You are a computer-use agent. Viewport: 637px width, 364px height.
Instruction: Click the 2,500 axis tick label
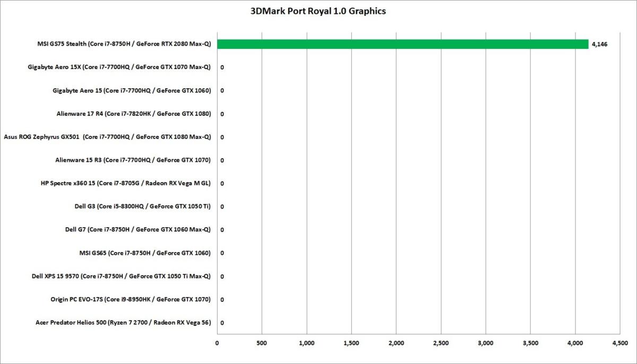441,344
